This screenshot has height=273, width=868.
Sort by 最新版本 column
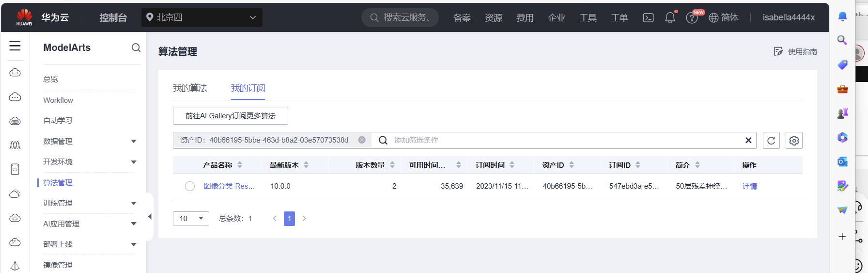click(306, 165)
